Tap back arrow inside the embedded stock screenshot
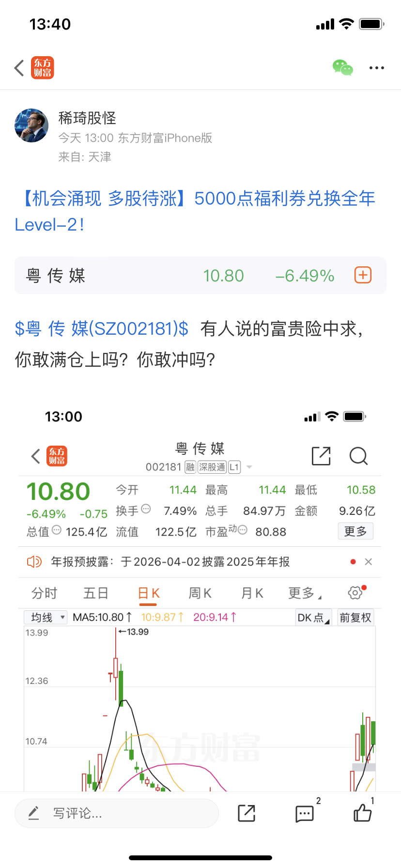This screenshot has height=868, width=401. pyautogui.click(x=35, y=456)
